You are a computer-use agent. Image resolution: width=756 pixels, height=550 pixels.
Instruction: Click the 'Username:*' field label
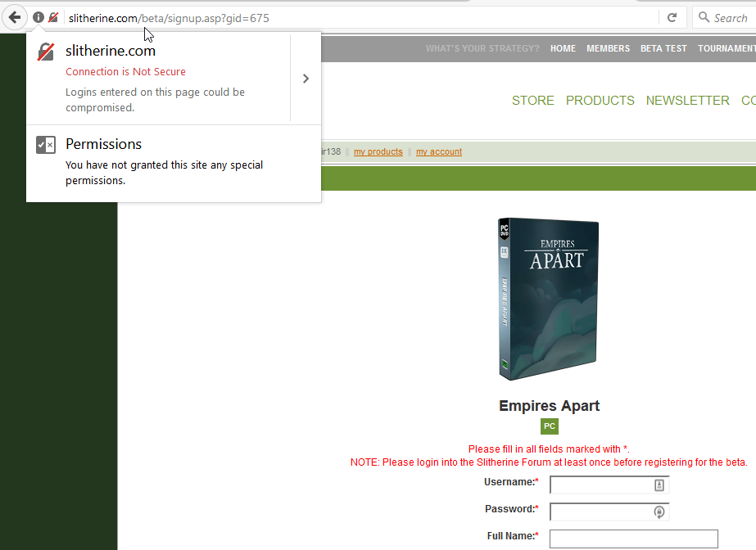[511, 481]
